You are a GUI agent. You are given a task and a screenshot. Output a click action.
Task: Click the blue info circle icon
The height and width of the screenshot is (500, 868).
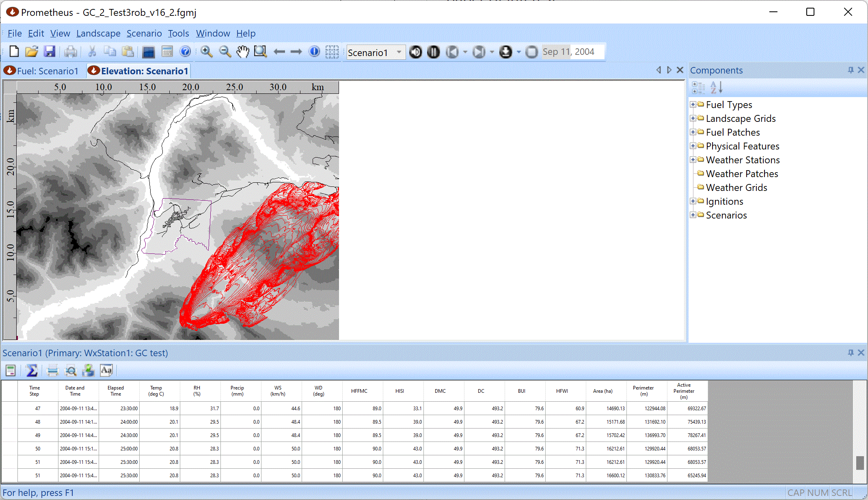tap(314, 52)
